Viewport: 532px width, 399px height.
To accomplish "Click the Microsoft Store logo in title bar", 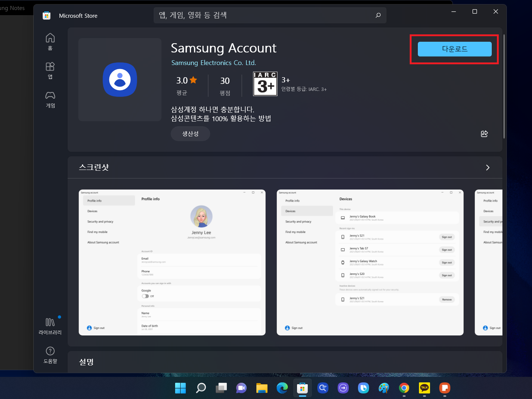I will click(47, 16).
